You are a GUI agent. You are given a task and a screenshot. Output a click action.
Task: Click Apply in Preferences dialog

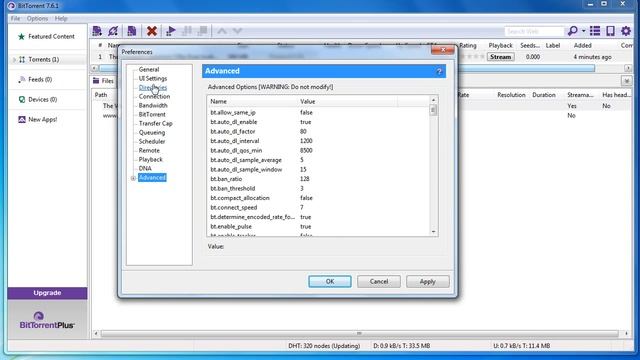click(x=427, y=282)
